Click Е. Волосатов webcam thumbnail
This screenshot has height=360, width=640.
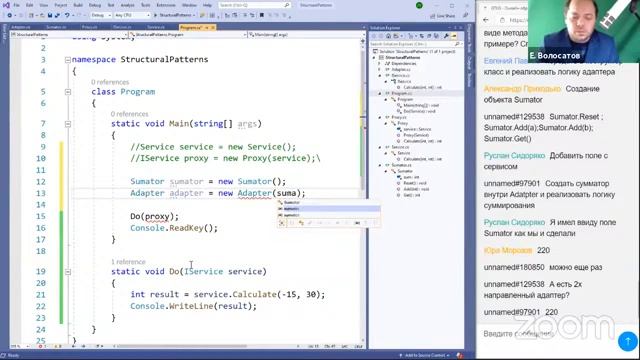tap(584, 31)
